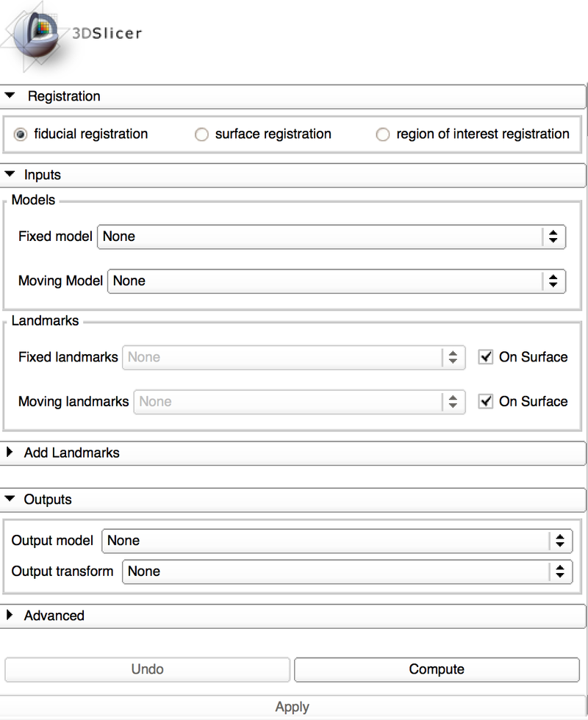
Task: Collapse the Inputs section
Action: click(10, 175)
